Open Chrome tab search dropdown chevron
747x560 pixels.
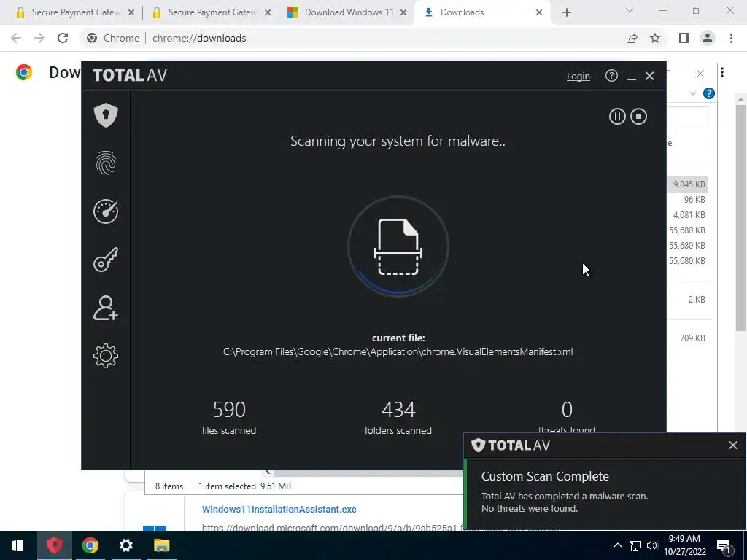tap(630, 10)
